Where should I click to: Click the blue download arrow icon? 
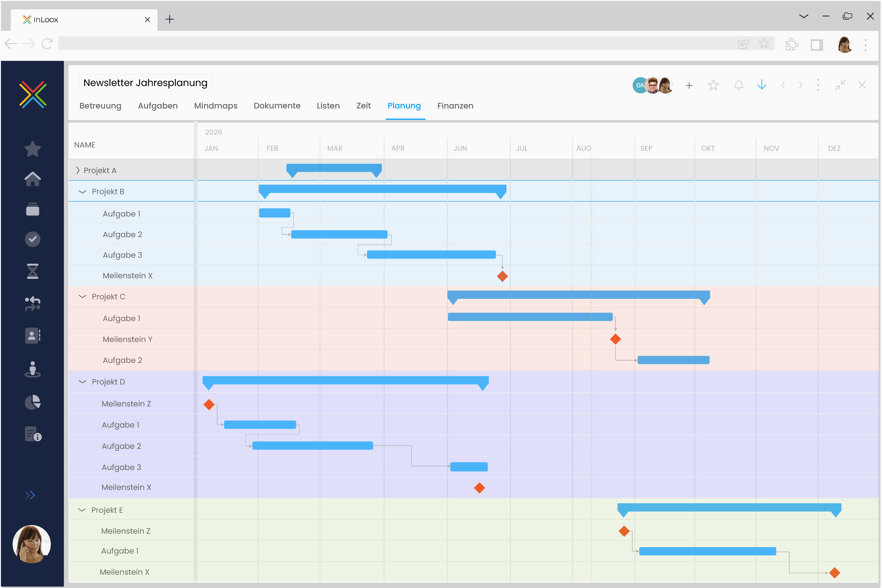coord(762,85)
